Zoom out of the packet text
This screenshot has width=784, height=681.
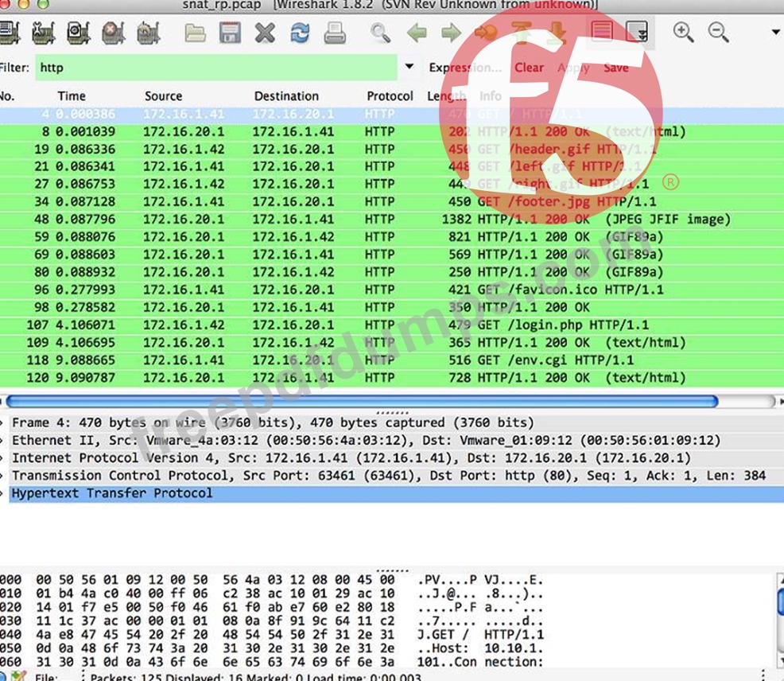tap(719, 32)
